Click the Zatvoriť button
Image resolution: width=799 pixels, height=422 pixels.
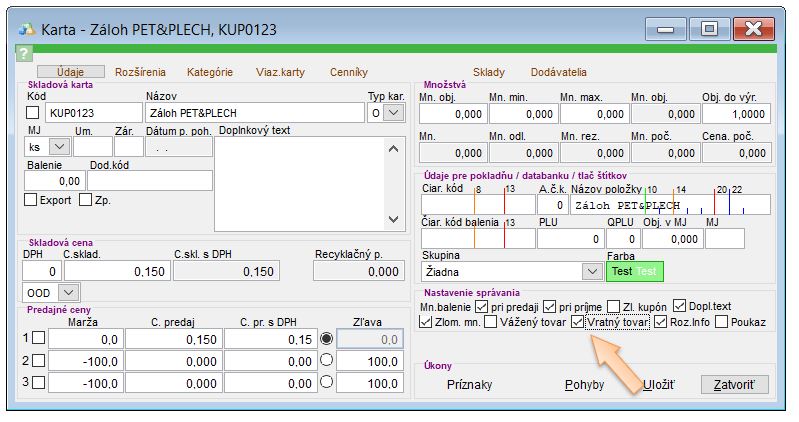coord(734,384)
